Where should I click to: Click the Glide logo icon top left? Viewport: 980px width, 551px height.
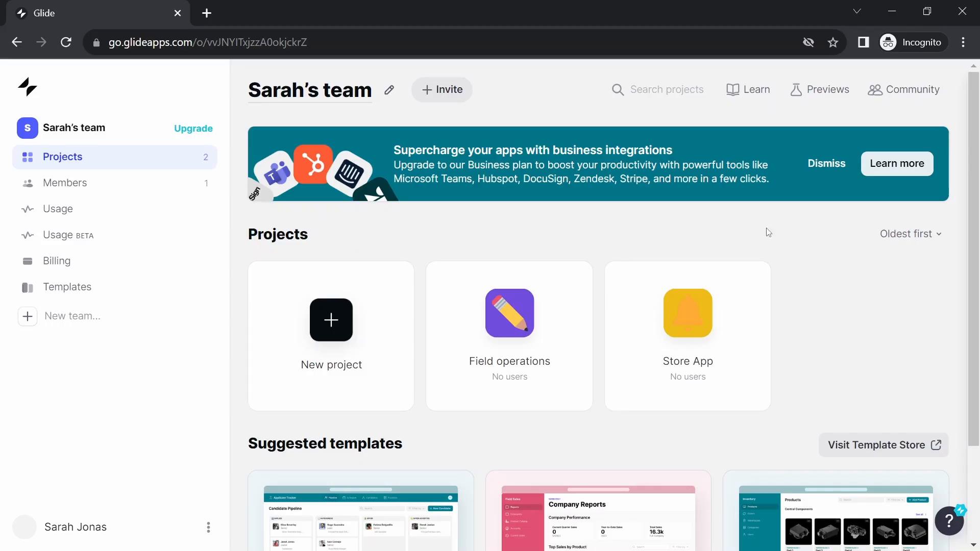27,86
